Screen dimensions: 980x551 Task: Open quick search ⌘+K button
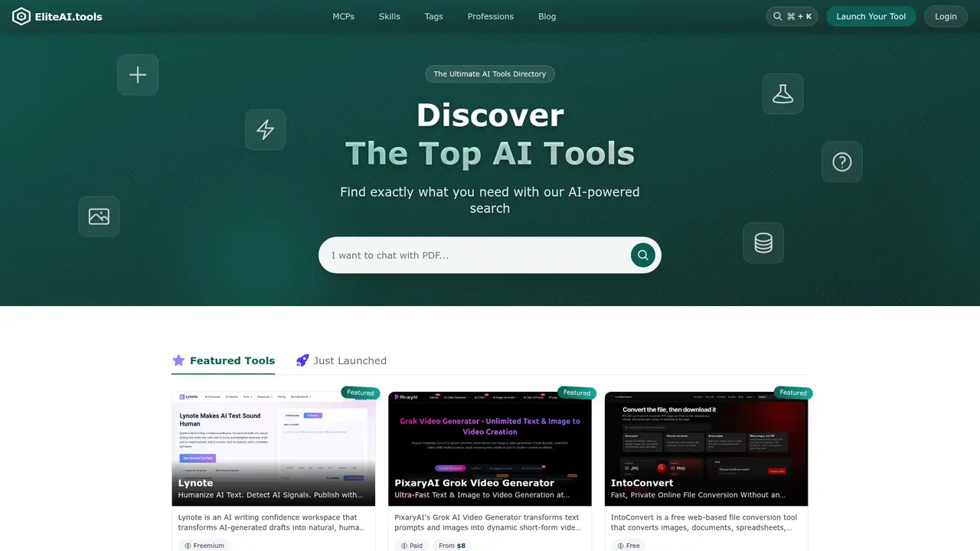point(792,16)
